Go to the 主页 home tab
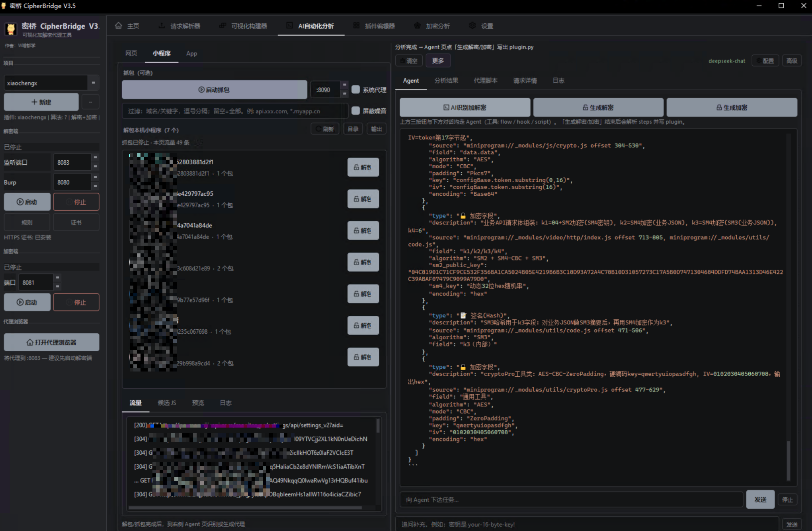This screenshot has width=812, height=531. [x=127, y=26]
